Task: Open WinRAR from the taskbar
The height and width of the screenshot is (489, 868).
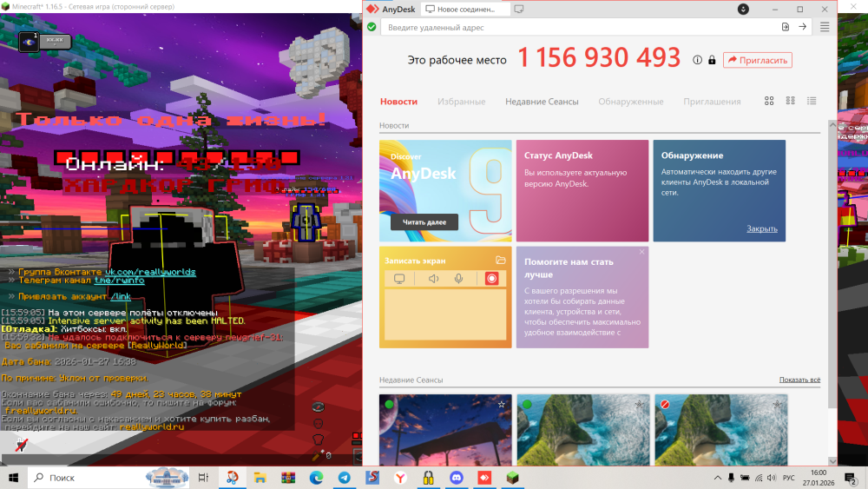Action: (x=288, y=478)
